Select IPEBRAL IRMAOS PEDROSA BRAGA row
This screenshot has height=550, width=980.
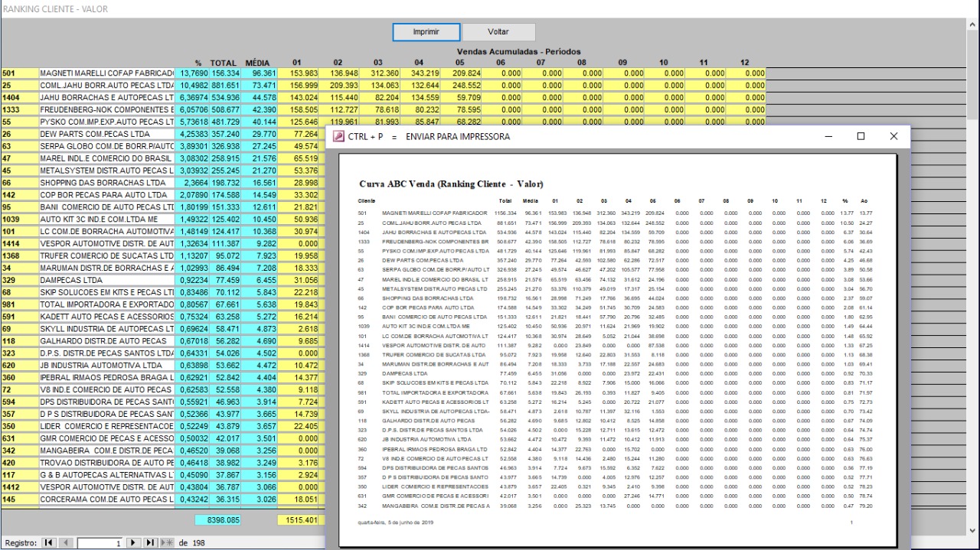point(107,378)
